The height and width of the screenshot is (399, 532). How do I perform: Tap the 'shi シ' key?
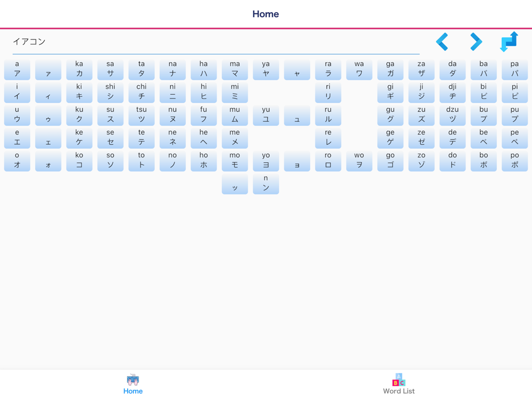point(110,92)
